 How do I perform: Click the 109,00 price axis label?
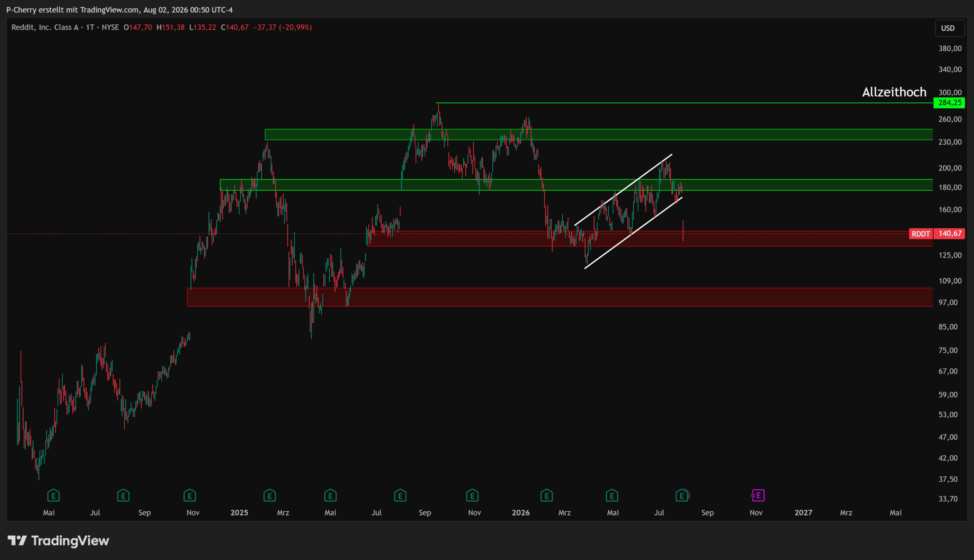(x=950, y=281)
